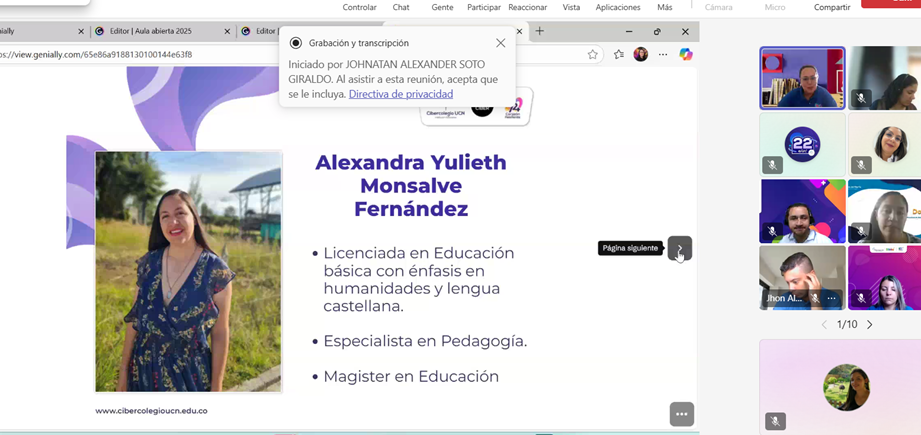The width and height of the screenshot is (921, 435).
Task: Click the favorites star in the address bar
Action: pyautogui.click(x=593, y=55)
